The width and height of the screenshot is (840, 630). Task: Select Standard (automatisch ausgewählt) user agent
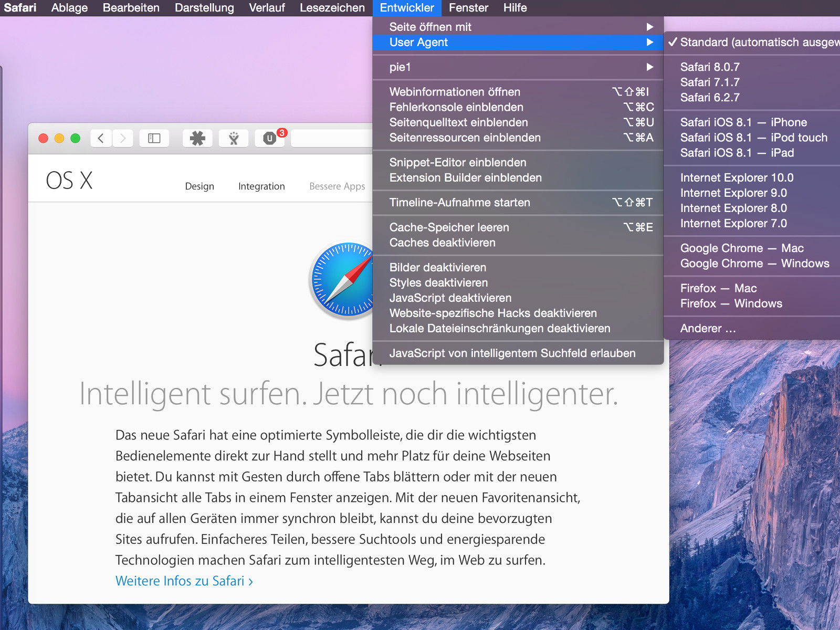click(752, 43)
